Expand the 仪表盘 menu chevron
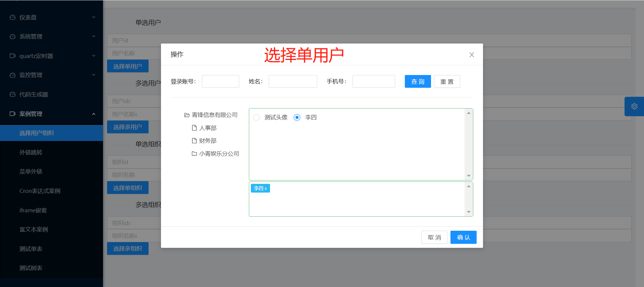644x287 pixels. tap(94, 17)
